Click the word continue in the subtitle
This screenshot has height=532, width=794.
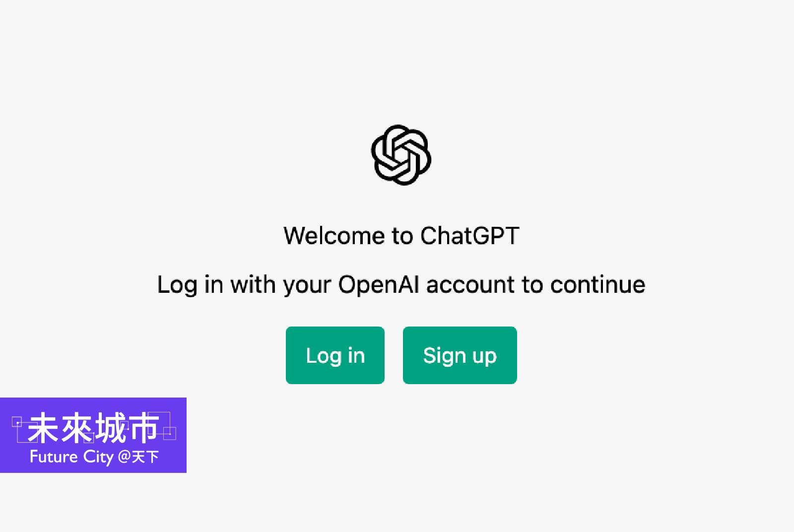pyautogui.click(x=597, y=285)
